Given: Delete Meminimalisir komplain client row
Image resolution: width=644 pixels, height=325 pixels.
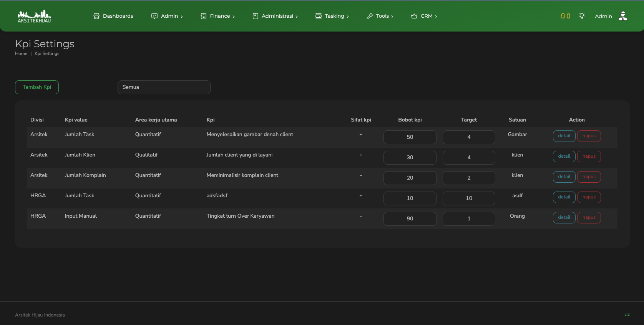Looking at the screenshot, I should pyautogui.click(x=589, y=177).
